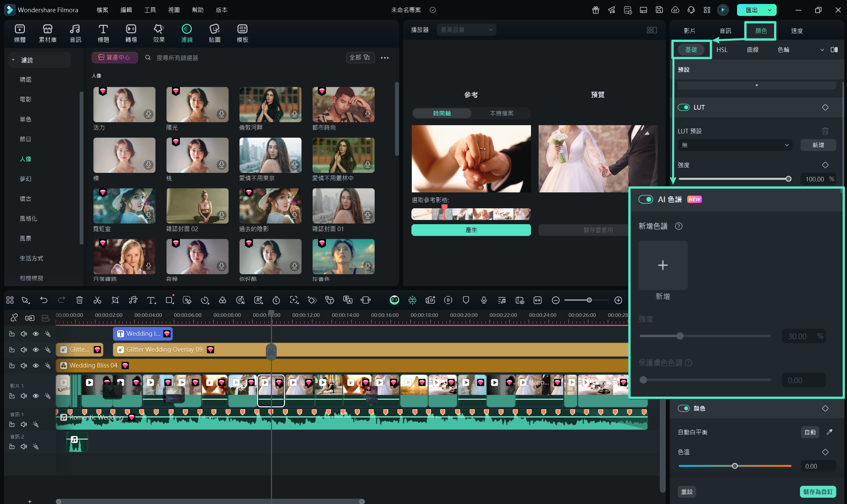Click the text T tool in timeline toolbar
The height and width of the screenshot is (504, 847).
pyautogui.click(x=151, y=300)
